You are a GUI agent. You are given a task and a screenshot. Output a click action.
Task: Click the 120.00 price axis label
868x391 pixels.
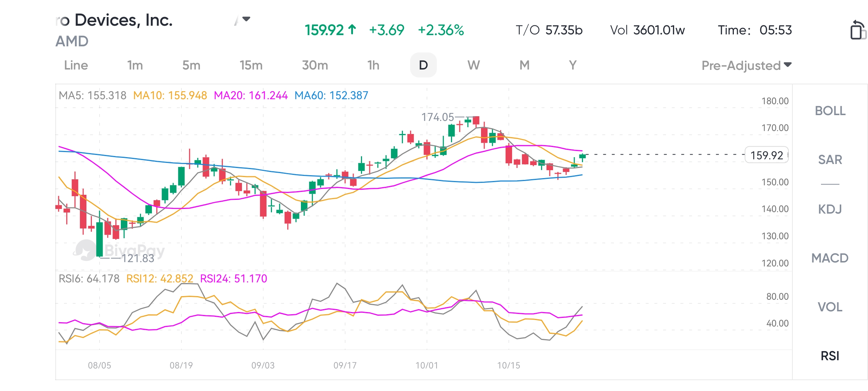click(775, 263)
